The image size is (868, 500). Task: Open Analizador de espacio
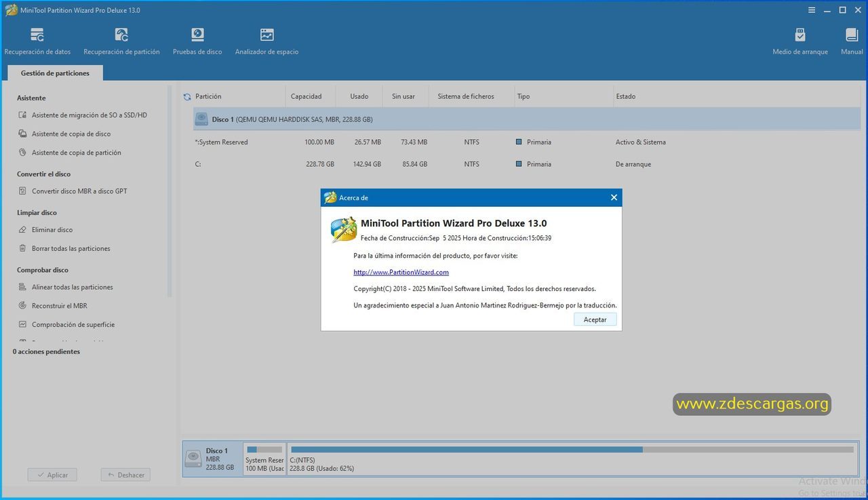pyautogui.click(x=267, y=42)
